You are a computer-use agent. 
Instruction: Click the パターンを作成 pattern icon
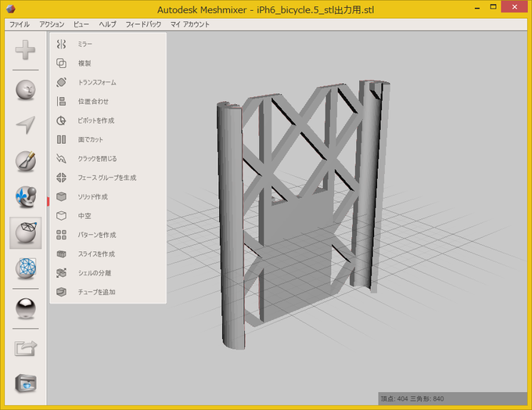coord(61,235)
